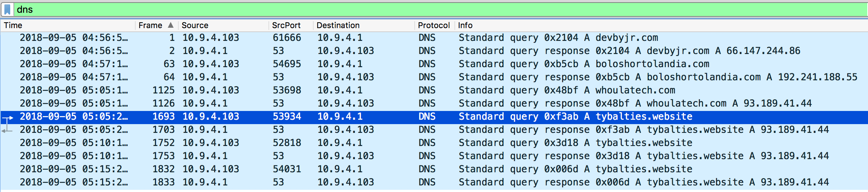
Task: Select frame 1125 query whoulatech.com
Action: point(434,90)
